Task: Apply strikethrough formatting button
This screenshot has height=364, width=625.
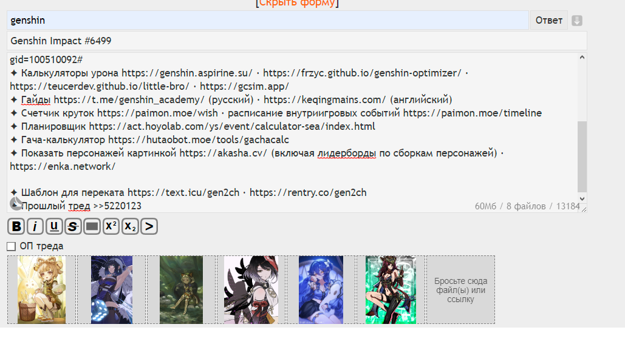Action: coord(73,226)
